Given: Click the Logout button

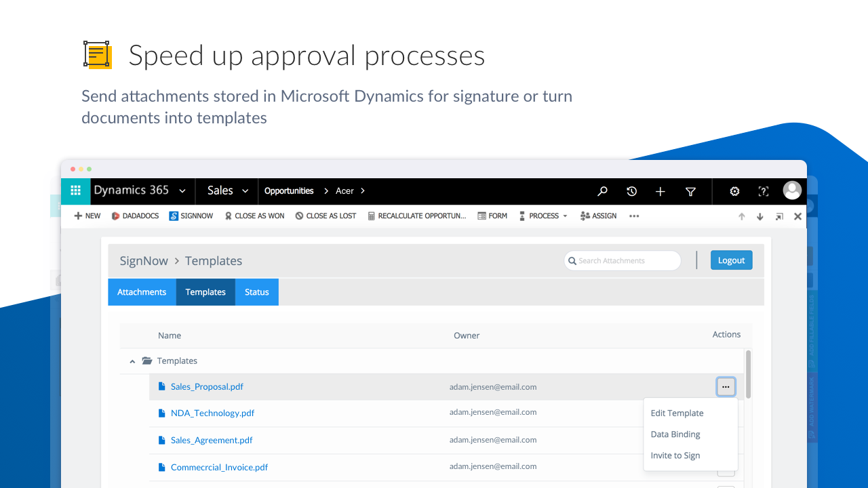Looking at the screenshot, I should point(731,260).
